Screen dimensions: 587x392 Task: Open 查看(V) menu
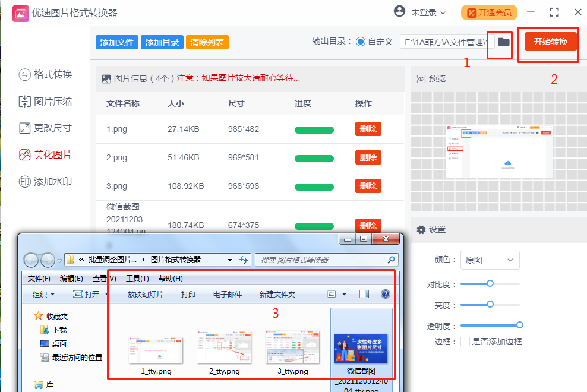(x=105, y=279)
